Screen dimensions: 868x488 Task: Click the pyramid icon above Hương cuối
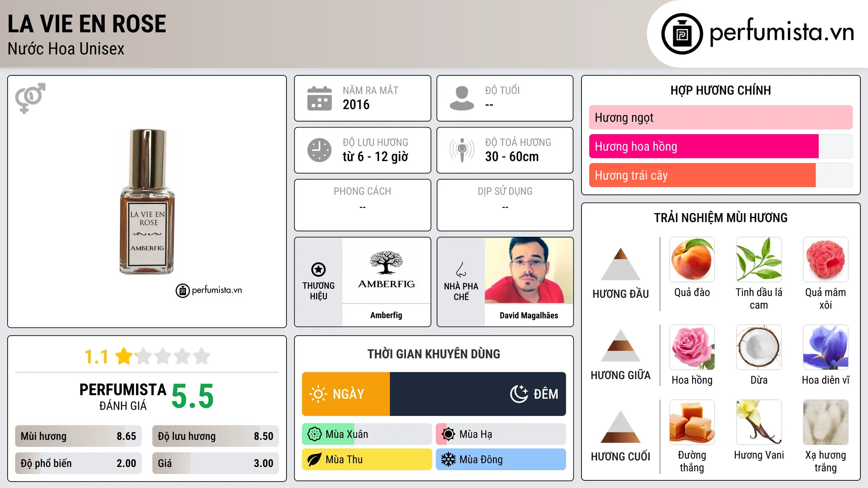click(620, 427)
